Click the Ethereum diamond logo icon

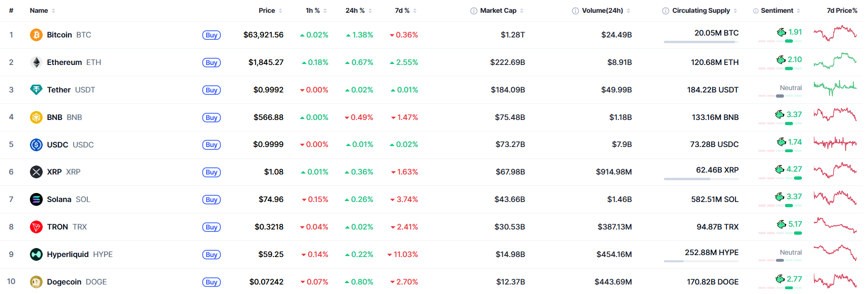point(36,62)
